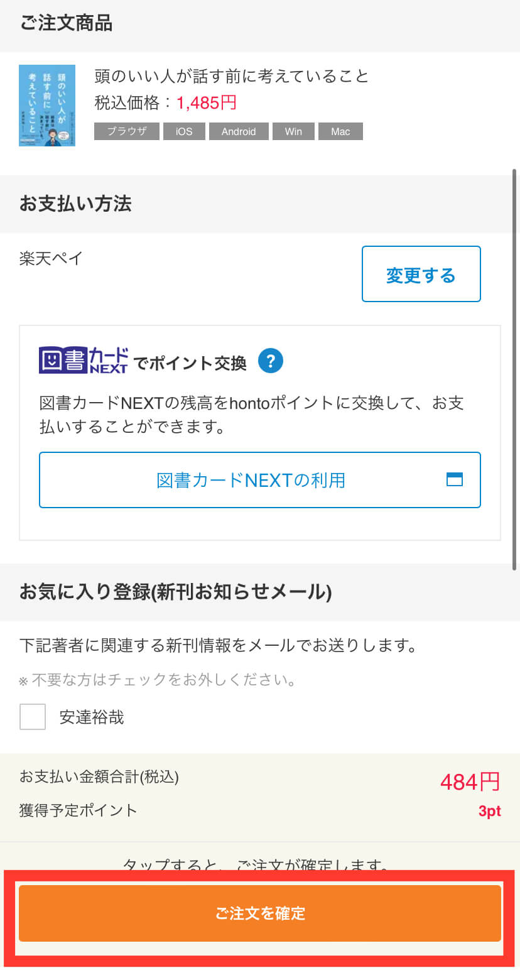Select the Win platform badge

293,131
